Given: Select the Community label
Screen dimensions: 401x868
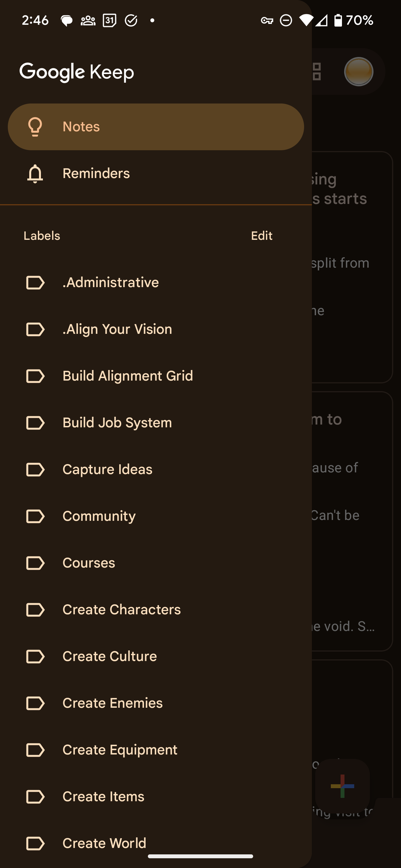Looking at the screenshot, I should pos(99,516).
